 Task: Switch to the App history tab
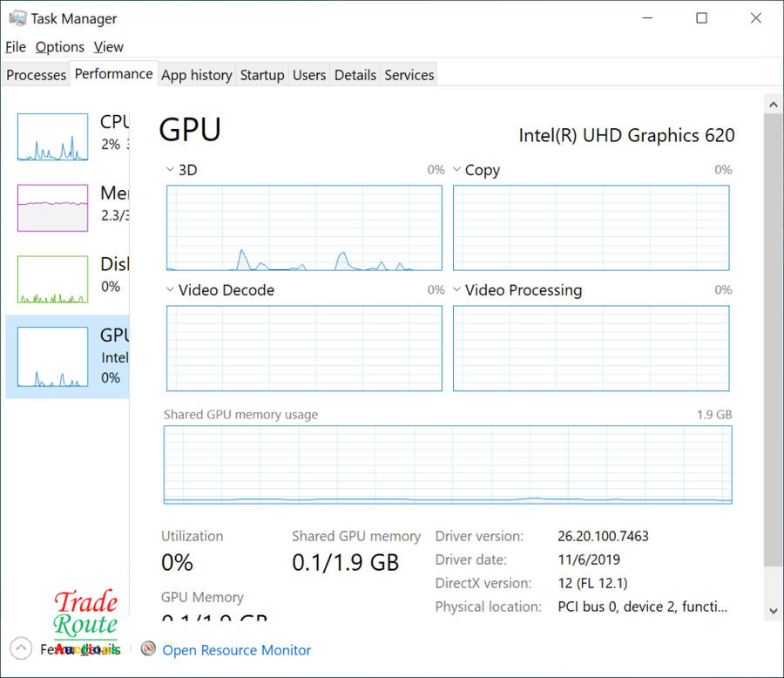point(196,75)
